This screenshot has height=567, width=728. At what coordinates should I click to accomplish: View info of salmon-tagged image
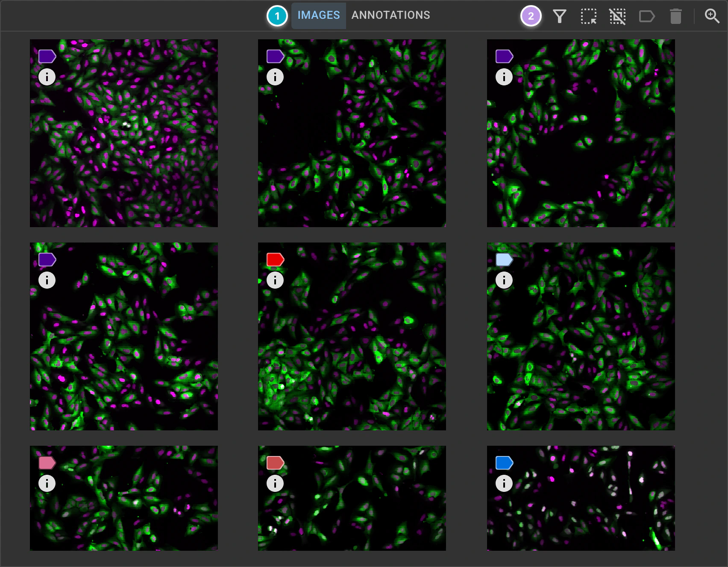coord(275,484)
